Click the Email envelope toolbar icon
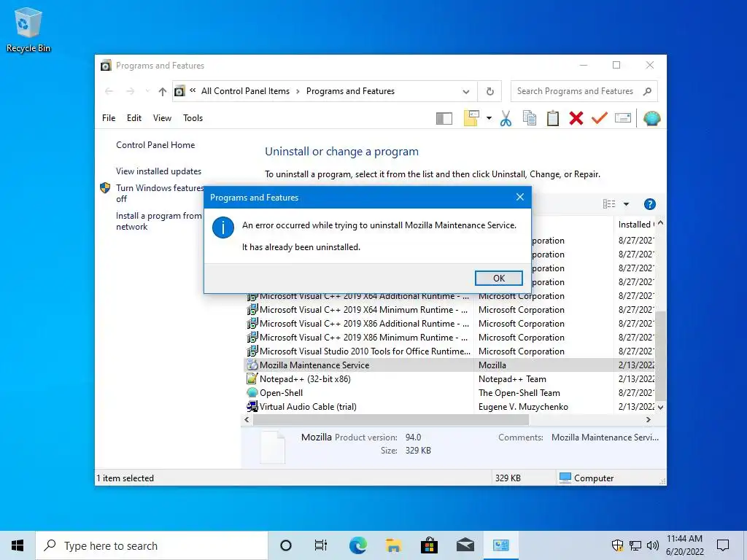 [623, 118]
